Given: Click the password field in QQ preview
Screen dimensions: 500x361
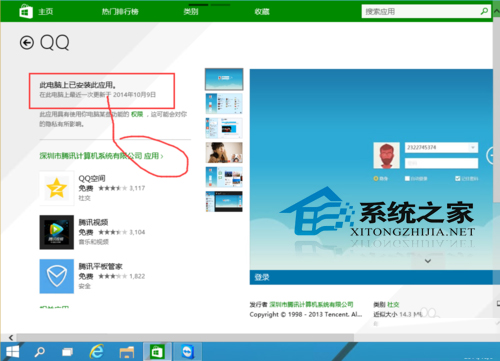Looking at the screenshot, I should pyautogui.click(x=441, y=163).
